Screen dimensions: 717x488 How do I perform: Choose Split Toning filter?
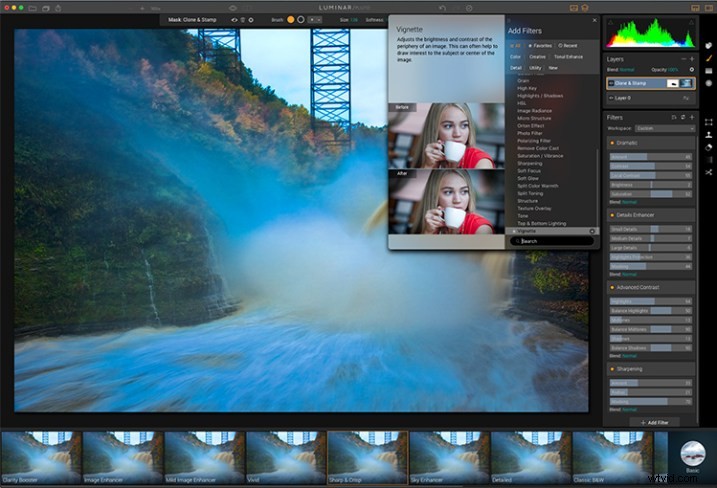(530, 193)
